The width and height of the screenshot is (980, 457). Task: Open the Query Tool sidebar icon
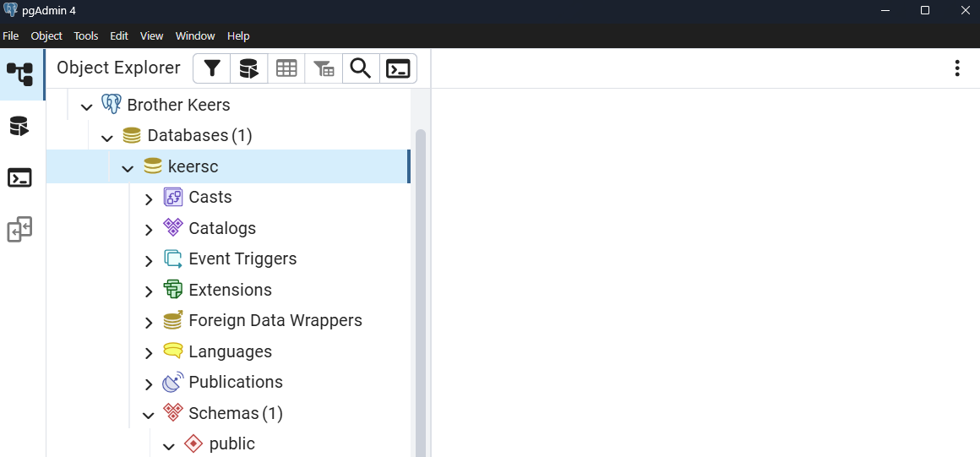click(x=20, y=126)
